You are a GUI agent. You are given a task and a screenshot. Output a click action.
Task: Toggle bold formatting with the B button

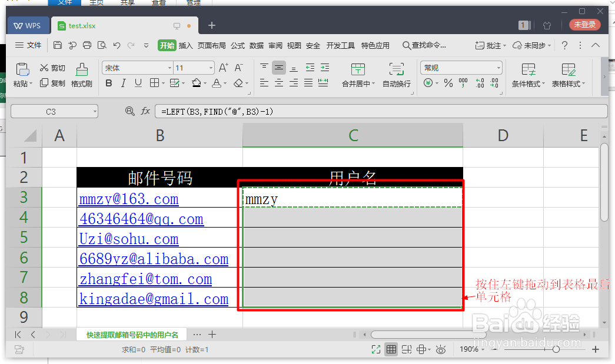[x=109, y=84]
